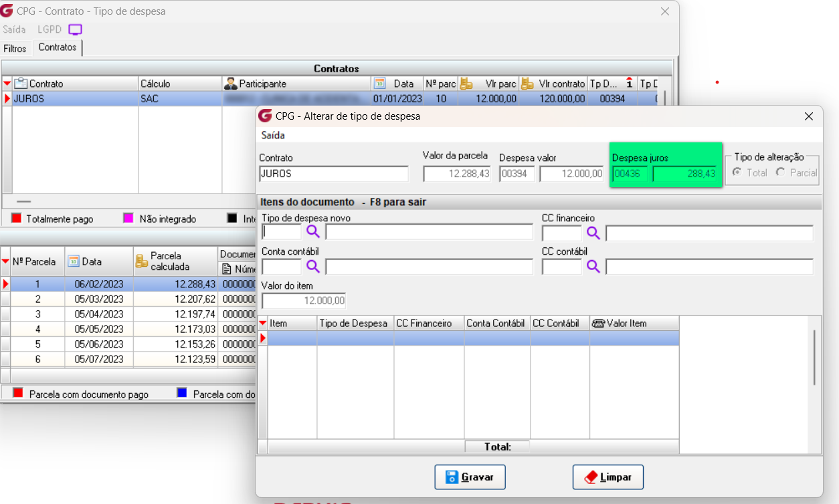
Task: Click the Limpar button
Action: click(608, 477)
